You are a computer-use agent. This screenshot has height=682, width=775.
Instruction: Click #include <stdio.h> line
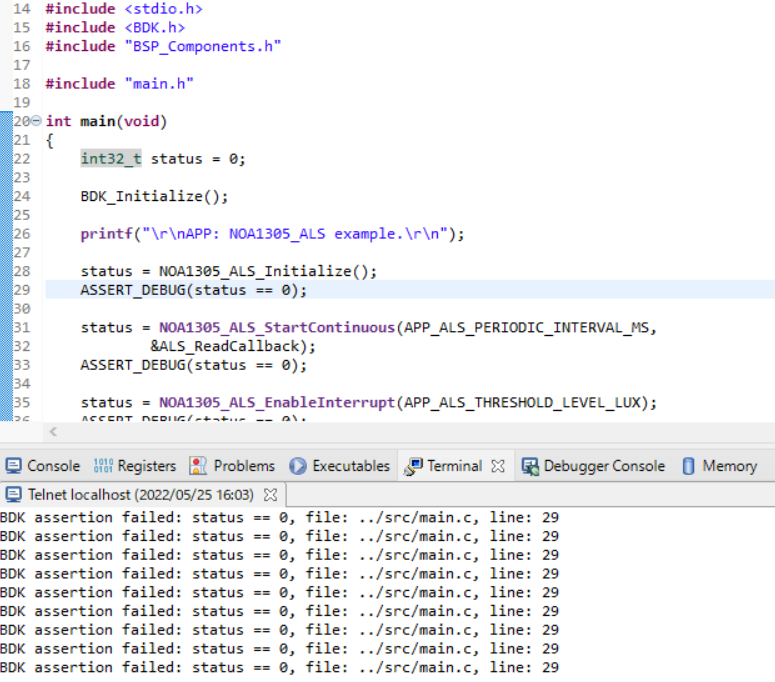tap(124, 9)
